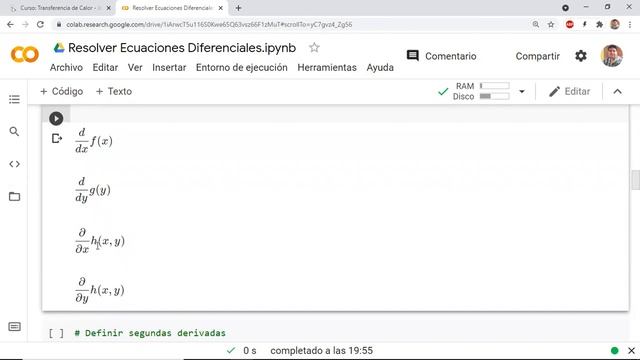Image resolution: width=640 pixels, height=360 pixels.
Task: Click the Comentario button
Action: 442,56
